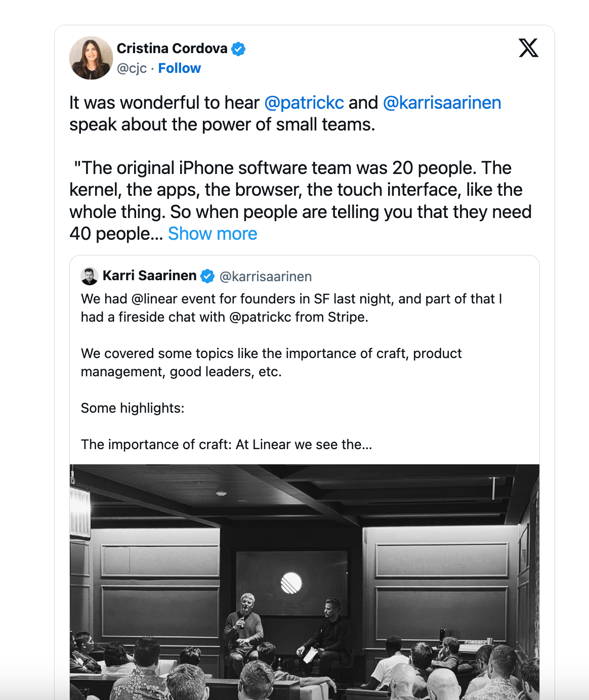Click the "Some highlights:" line

(x=133, y=408)
